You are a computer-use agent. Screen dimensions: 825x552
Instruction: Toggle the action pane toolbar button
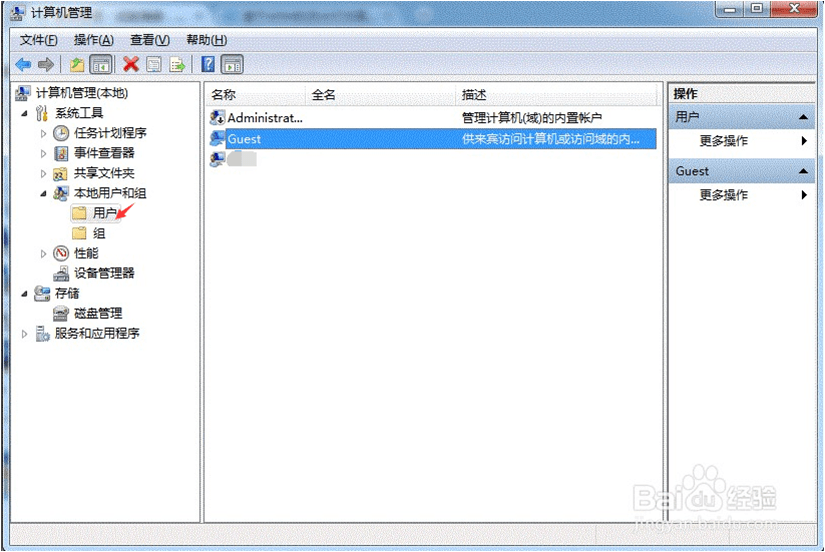coord(232,64)
